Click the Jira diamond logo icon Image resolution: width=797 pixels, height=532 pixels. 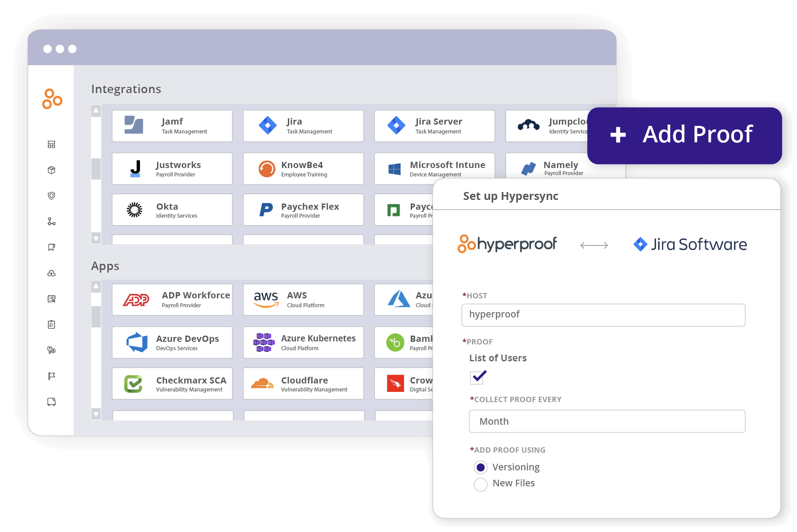point(267,125)
